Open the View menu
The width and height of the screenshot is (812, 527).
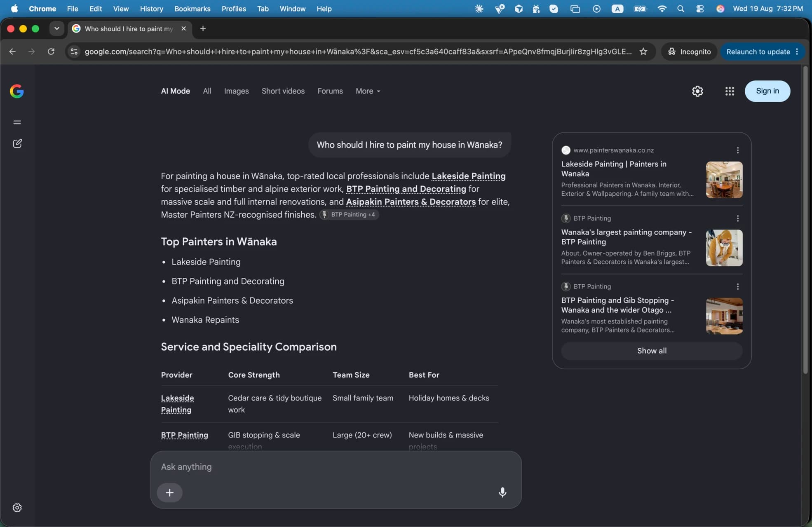[x=121, y=9]
